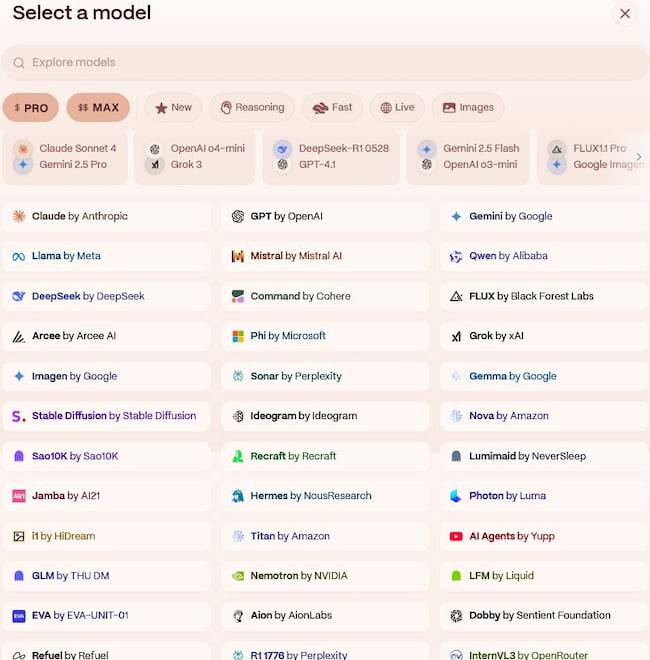Viewport: 650px width, 660px height.
Task: Click the xAI logo beside Grok by xAI
Action: [456, 336]
